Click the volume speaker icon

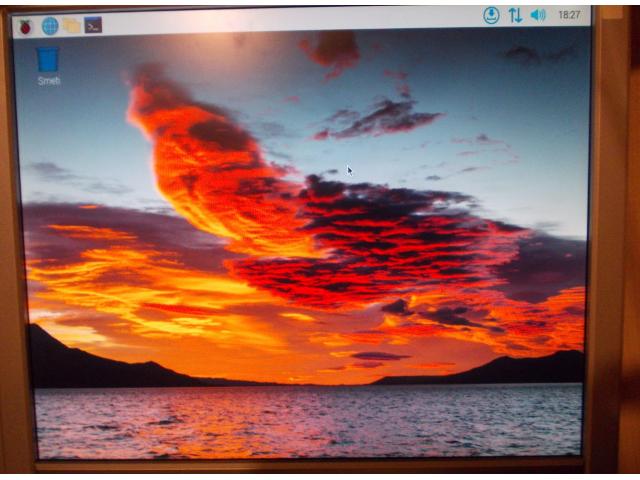pyautogui.click(x=538, y=15)
